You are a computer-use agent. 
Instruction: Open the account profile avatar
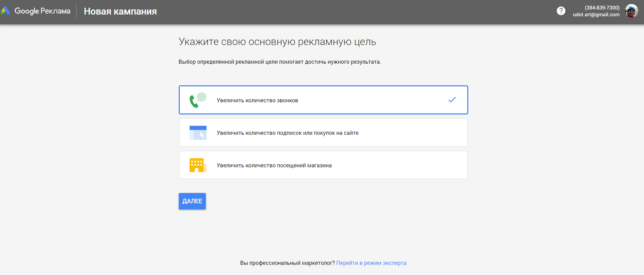click(x=631, y=11)
